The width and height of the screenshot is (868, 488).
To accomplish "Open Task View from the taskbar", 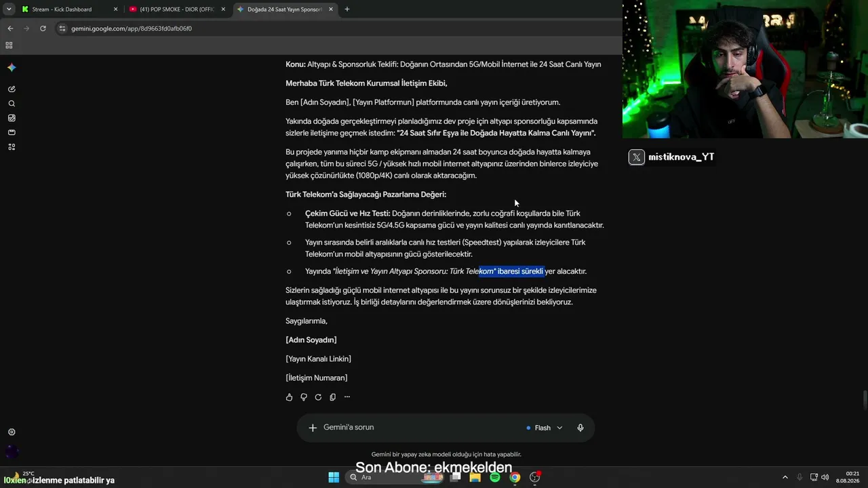I will tap(456, 477).
